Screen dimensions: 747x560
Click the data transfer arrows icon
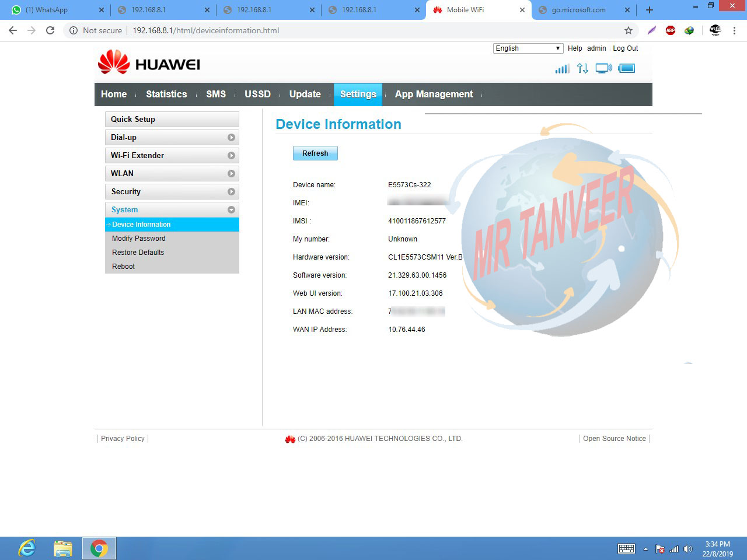coord(582,68)
